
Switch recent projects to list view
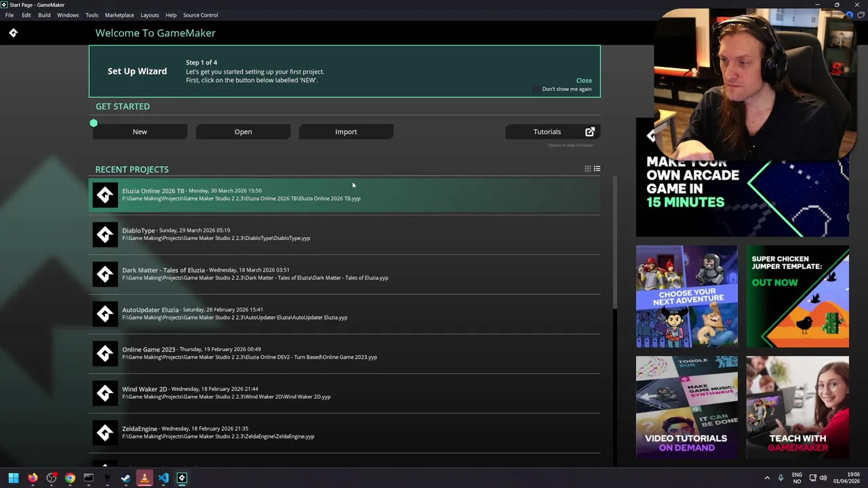[597, 169]
